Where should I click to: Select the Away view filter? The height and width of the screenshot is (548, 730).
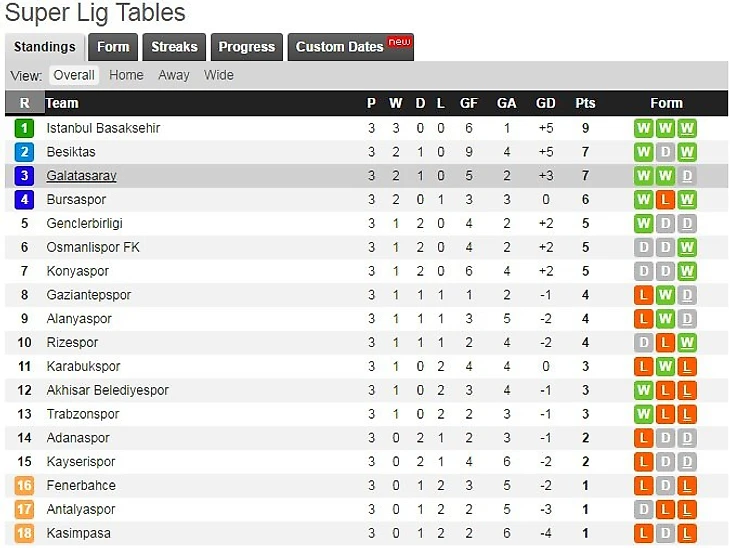pos(173,75)
